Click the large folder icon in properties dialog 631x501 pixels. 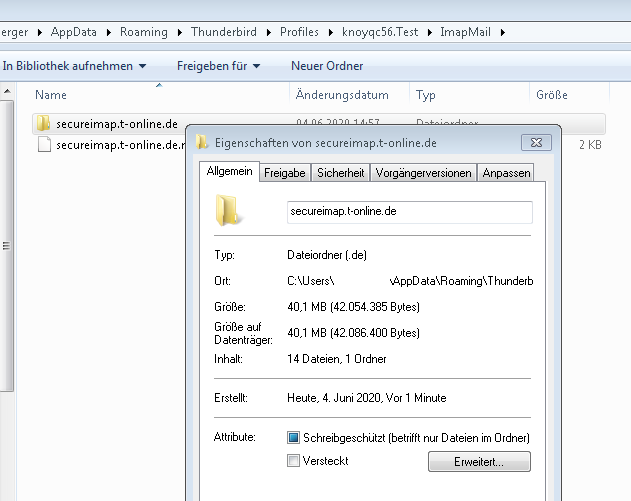229,210
